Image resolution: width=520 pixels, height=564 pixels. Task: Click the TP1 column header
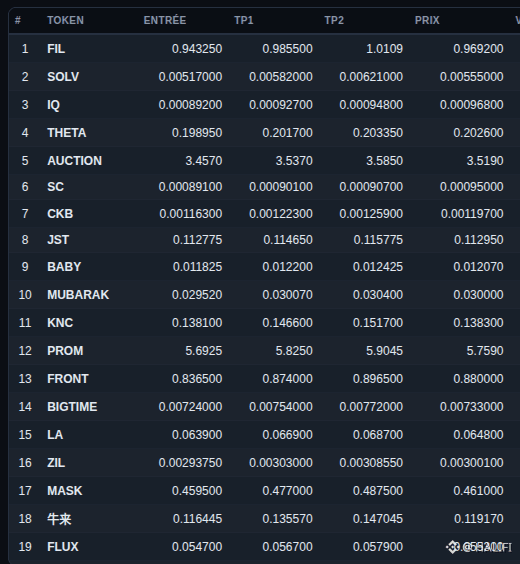coord(244,20)
